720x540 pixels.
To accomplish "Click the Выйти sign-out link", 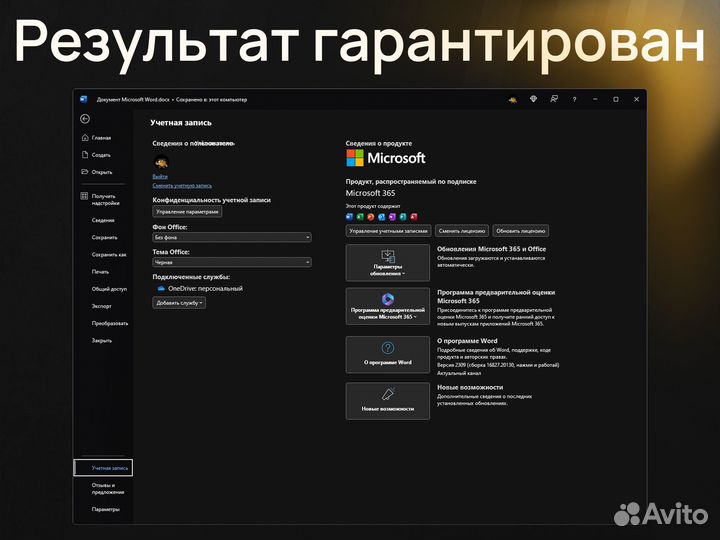I will 160,177.
